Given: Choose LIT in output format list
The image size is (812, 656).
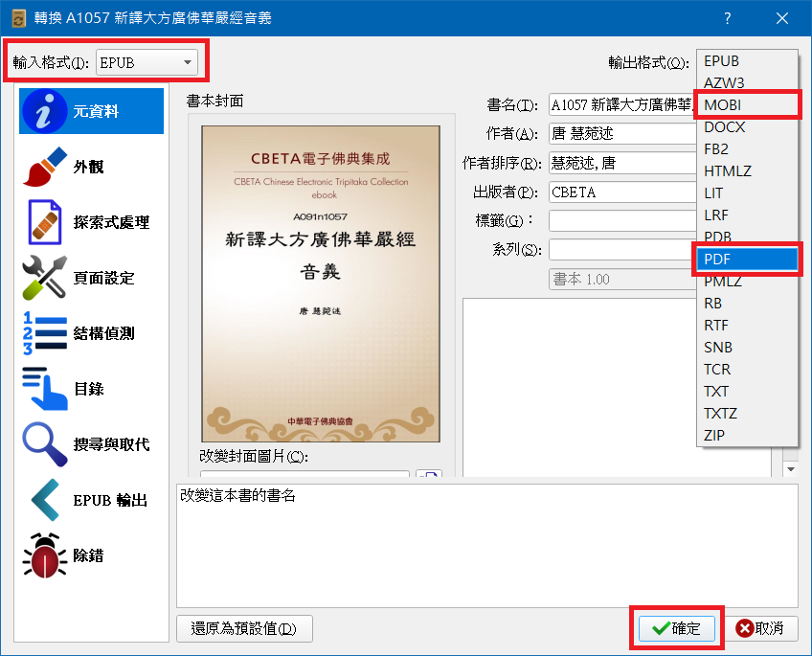Looking at the screenshot, I should tap(747, 193).
